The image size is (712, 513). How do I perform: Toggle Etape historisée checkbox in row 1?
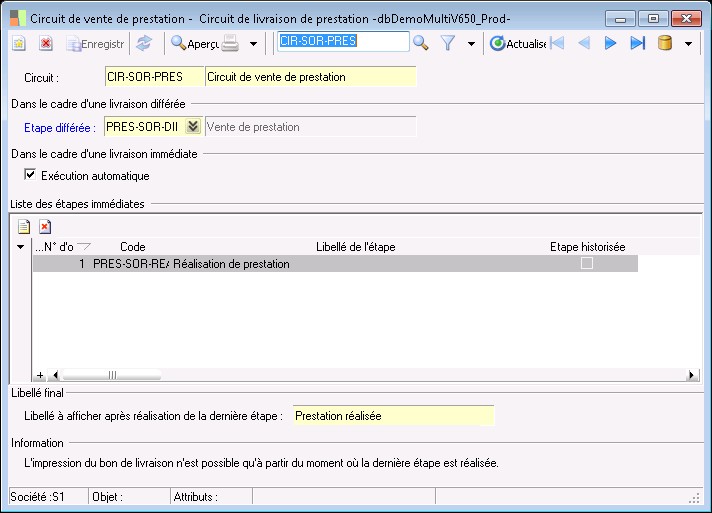[587, 263]
